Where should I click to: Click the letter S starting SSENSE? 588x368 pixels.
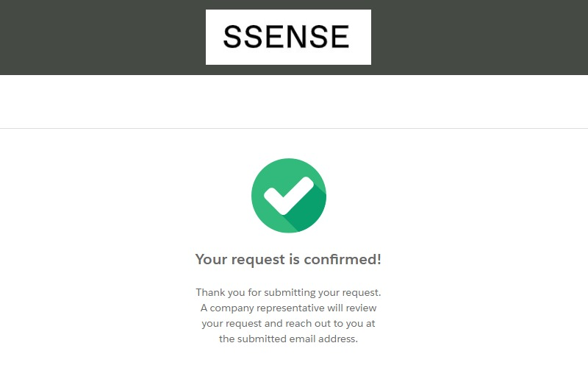pyautogui.click(x=232, y=36)
